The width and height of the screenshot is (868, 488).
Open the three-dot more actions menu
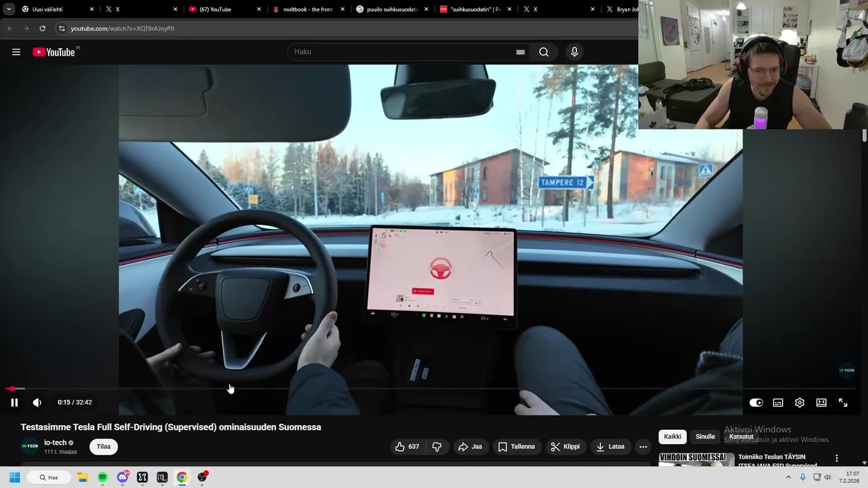643,447
